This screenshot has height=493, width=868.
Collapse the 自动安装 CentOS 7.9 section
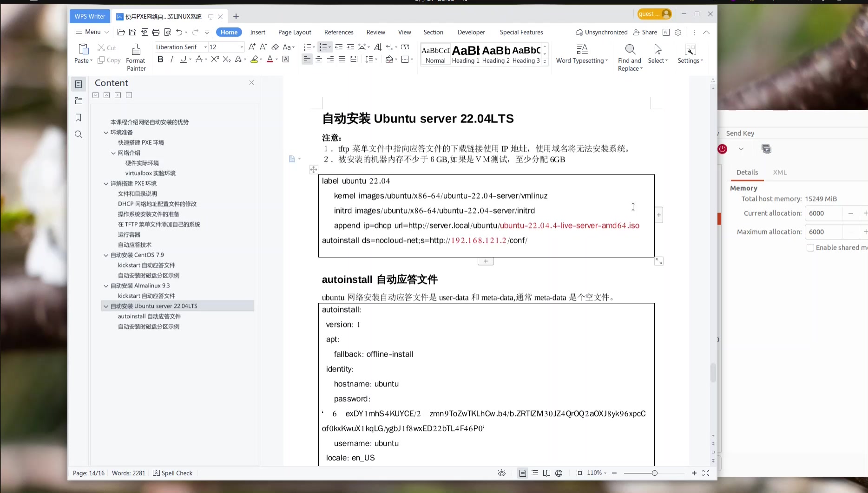(x=105, y=255)
